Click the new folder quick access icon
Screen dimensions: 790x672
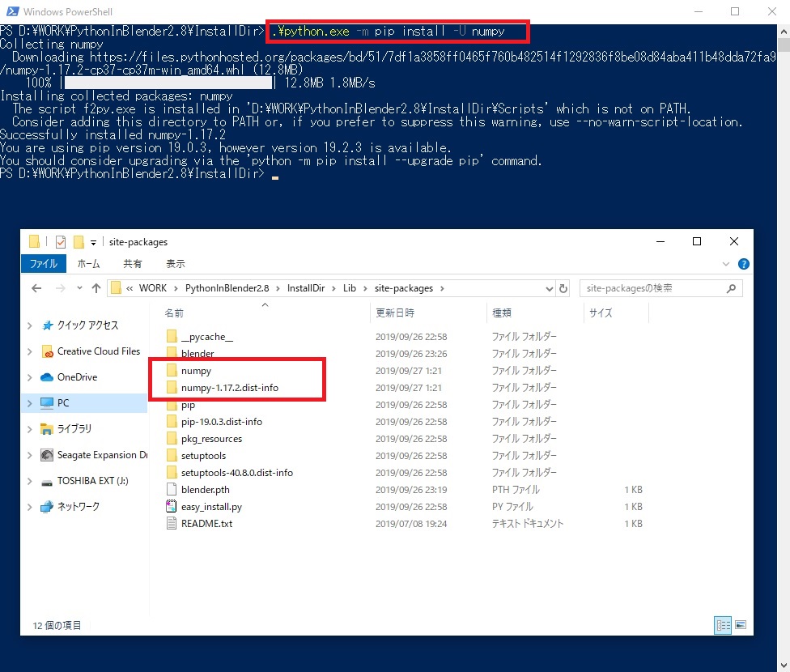tap(79, 242)
